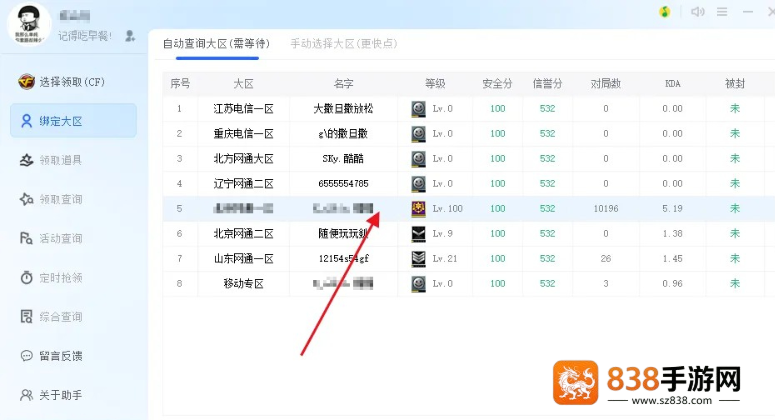775x420 pixels.
Task: Click the rank icon in 移动专区 row
Action: point(419,284)
